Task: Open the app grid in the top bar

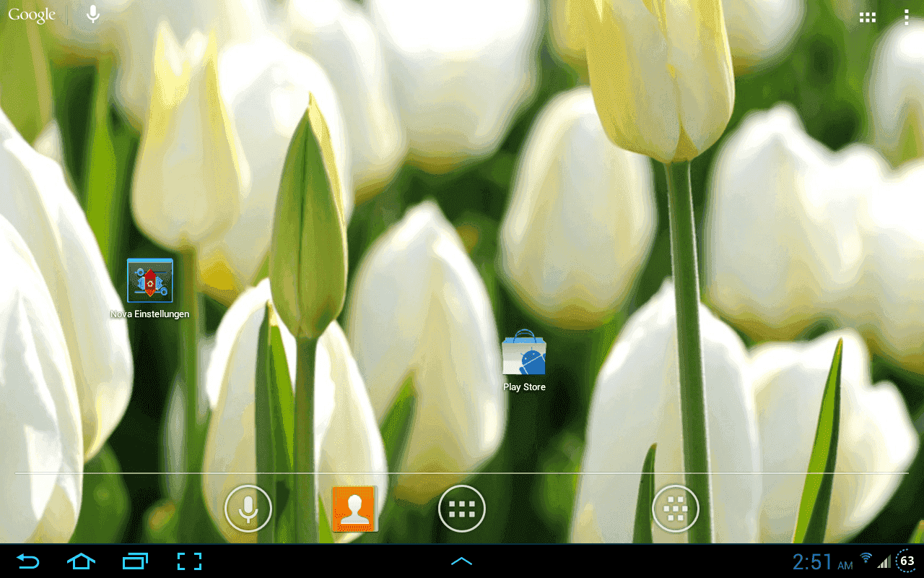Action: point(868,17)
